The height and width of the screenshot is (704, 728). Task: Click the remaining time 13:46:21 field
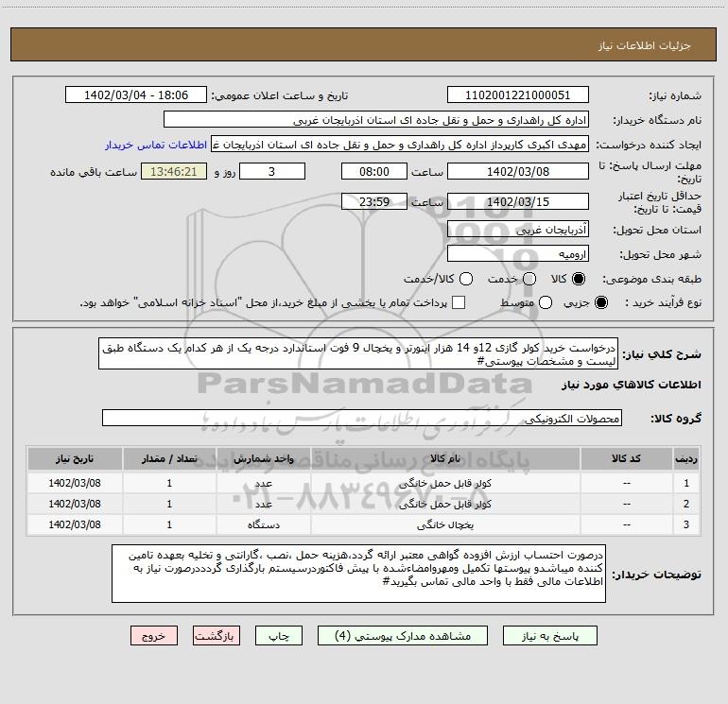click(174, 171)
